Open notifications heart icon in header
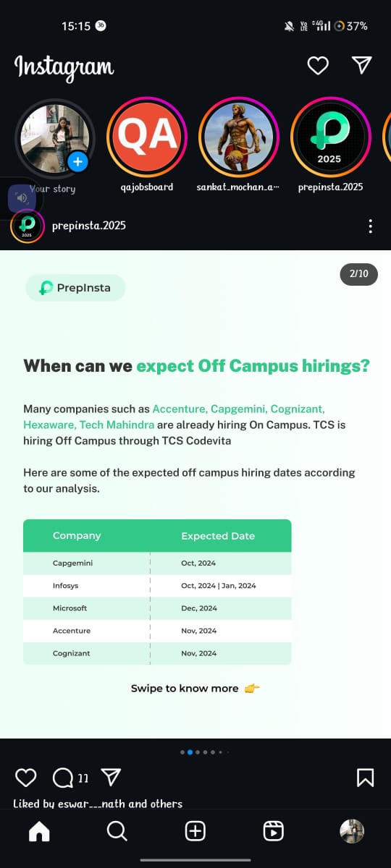This screenshot has height=868, width=391. 318,66
